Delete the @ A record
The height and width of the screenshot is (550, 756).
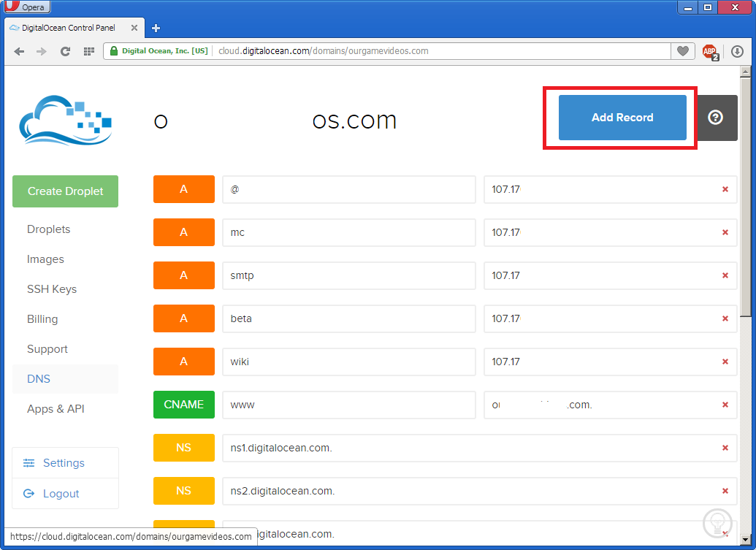[725, 189]
